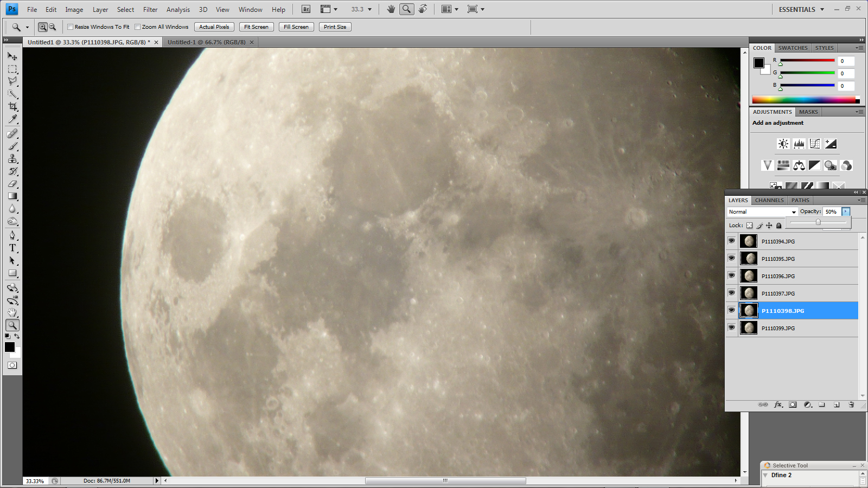Select the Move tool
The width and height of the screenshot is (868, 488).
pyautogui.click(x=12, y=56)
